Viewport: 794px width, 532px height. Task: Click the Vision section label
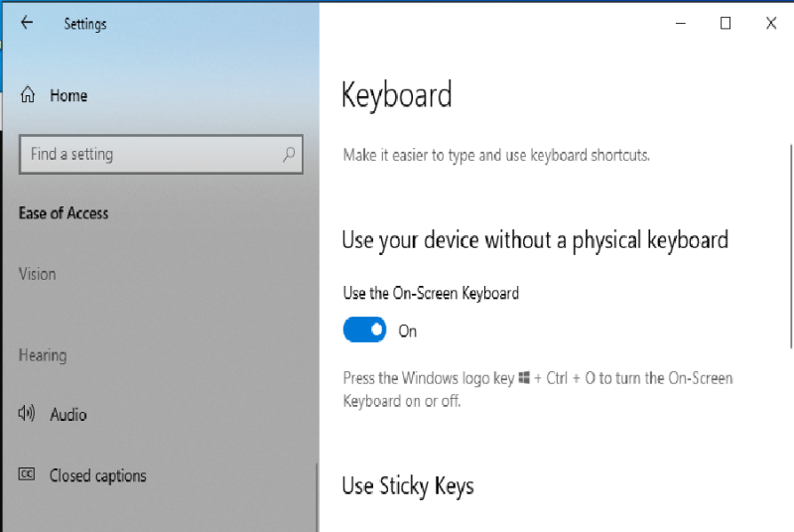coord(38,274)
